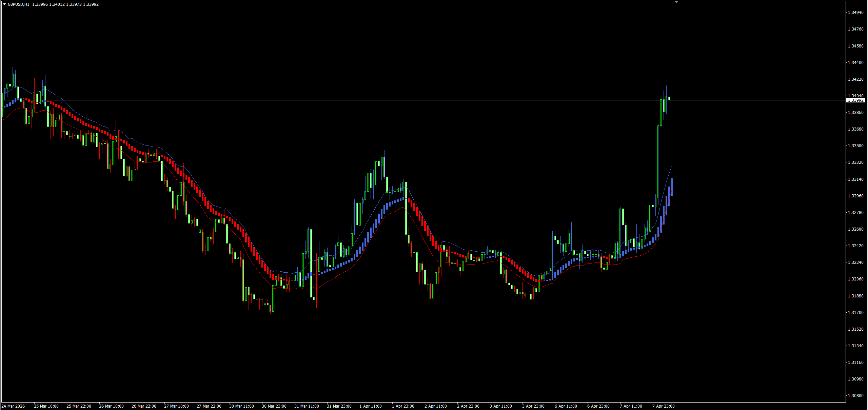Click the 7 Apr 23:00 time label

tap(663, 406)
